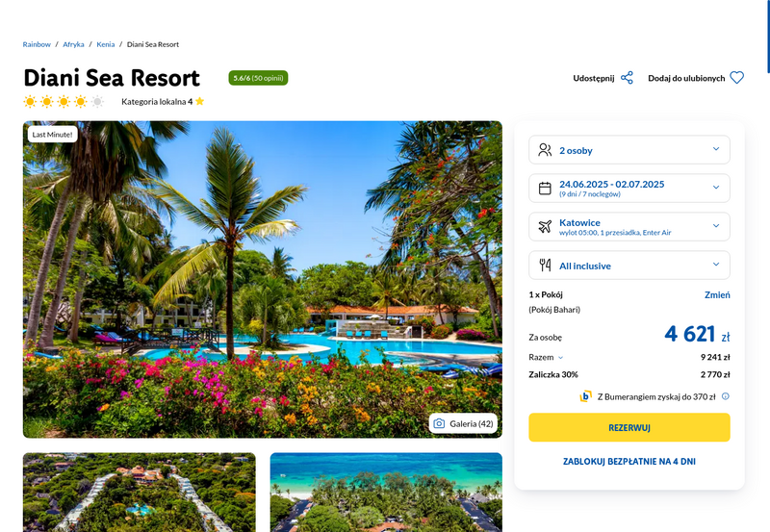Click Zablokuj bezpłatnie na 4 dni

629,462
